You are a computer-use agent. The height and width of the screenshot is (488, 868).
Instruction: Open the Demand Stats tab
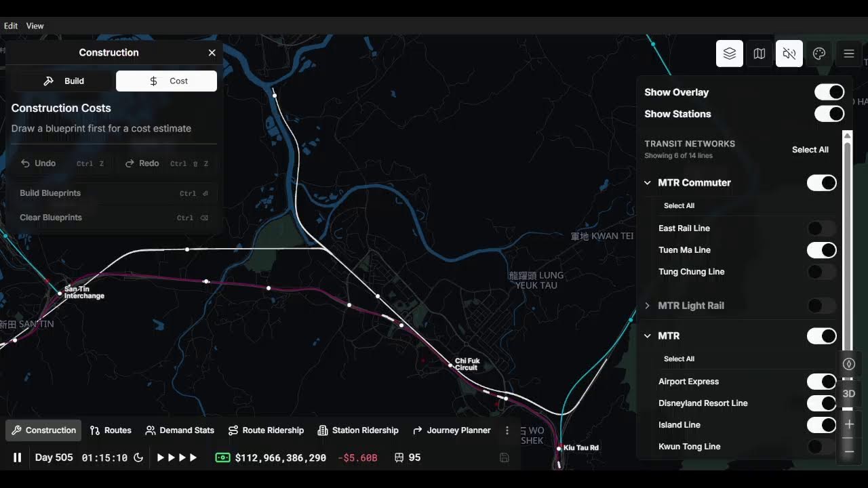180,430
